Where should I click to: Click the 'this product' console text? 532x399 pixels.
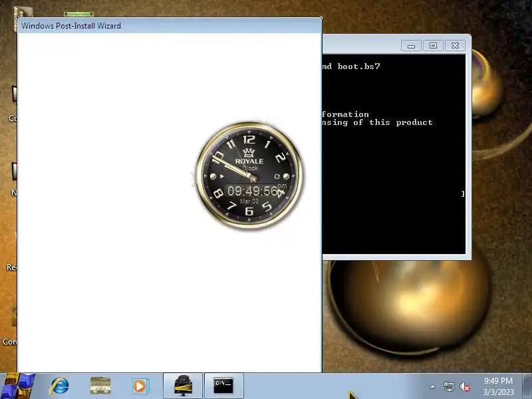[x=401, y=122]
